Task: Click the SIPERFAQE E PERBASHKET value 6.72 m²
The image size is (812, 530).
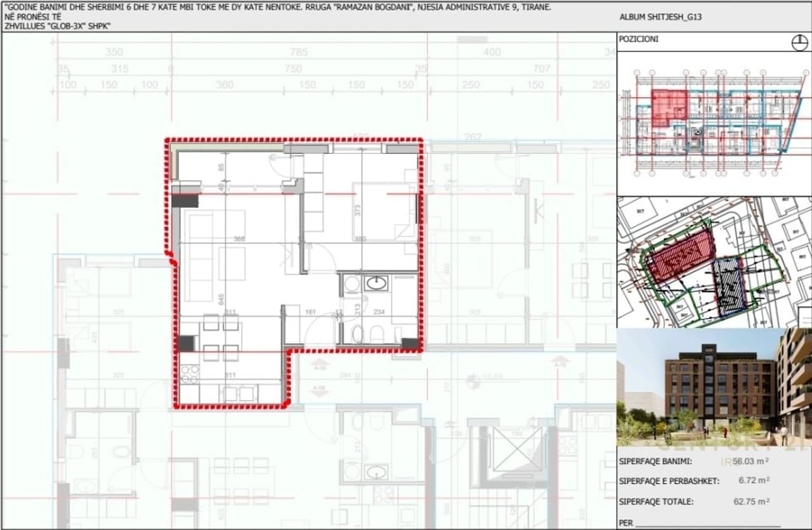Action: (754, 481)
